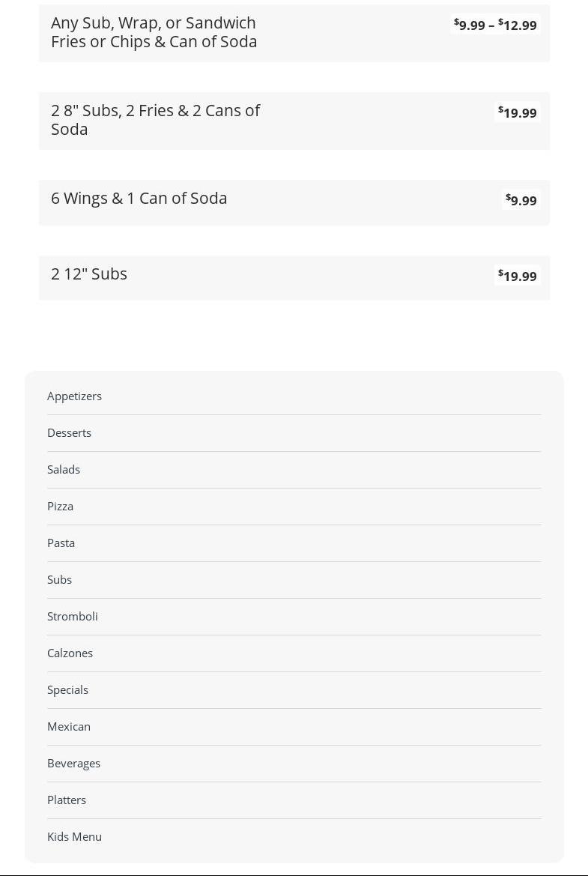View the Kids Menu category
588x876 pixels.
pyautogui.click(x=74, y=836)
